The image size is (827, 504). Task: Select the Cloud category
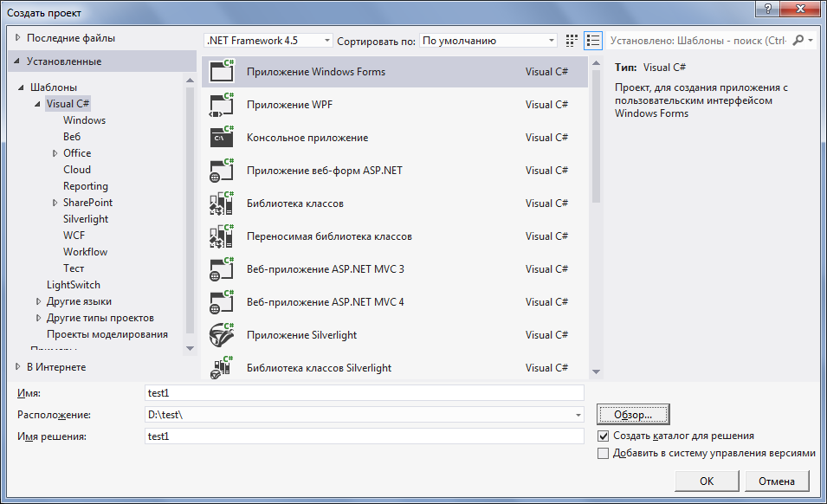pos(77,170)
